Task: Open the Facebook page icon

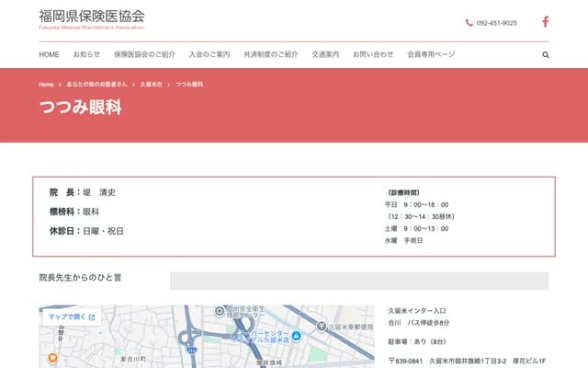Action: tap(545, 22)
